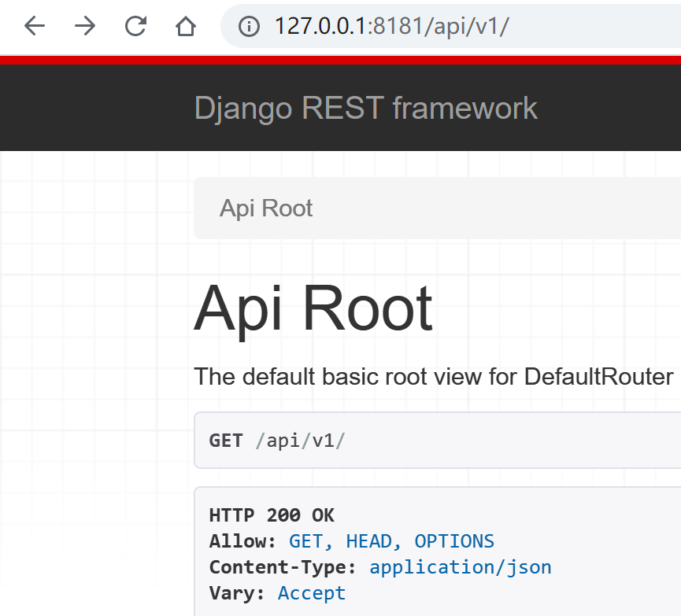Open the browser home page
The height and width of the screenshot is (616, 681).
coord(185,26)
